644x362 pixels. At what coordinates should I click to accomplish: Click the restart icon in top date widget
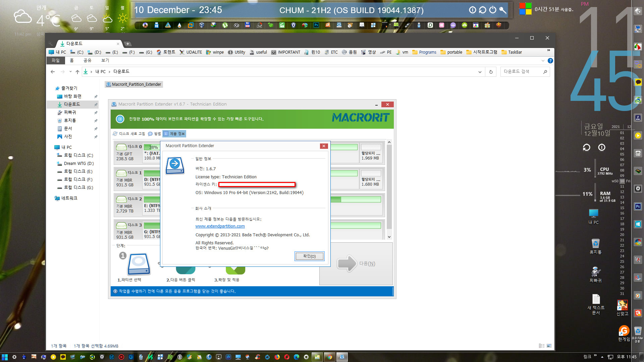click(482, 10)
